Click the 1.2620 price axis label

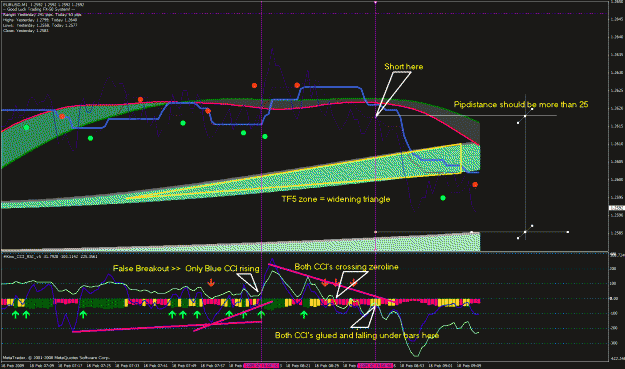tap(617, 108)
